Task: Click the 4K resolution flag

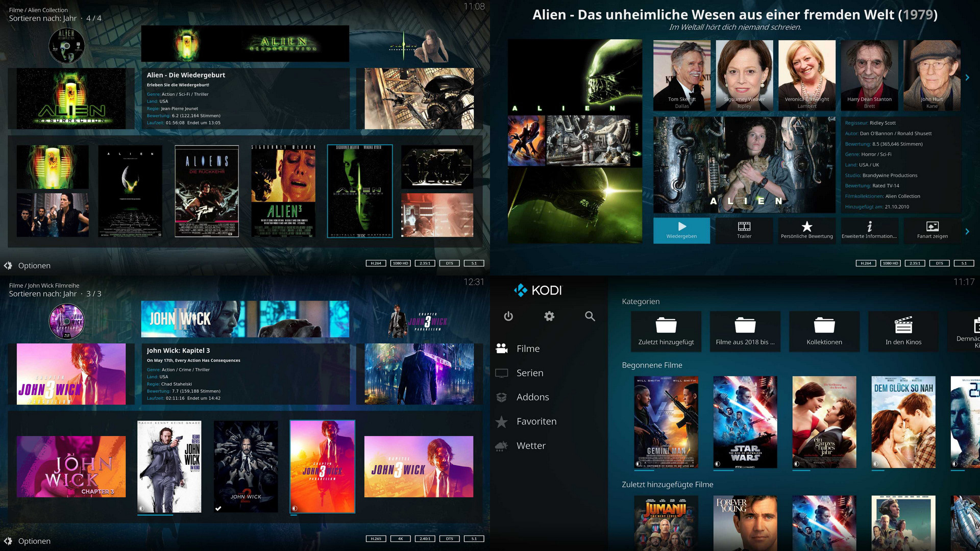Action: click(400, 539)
